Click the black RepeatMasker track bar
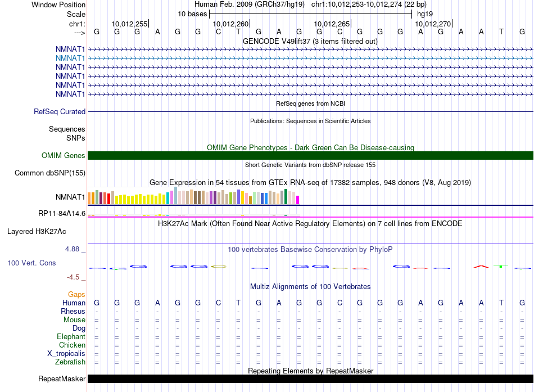The width and height of the screenshot is (534, 392). tap(310, 379)
